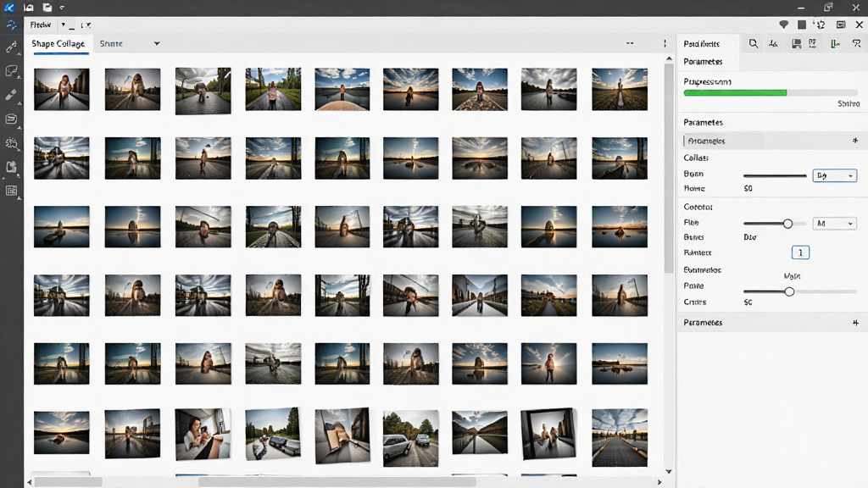Click the funnel filter icon in the right panel toolbar
The image size is (868, 488).
(856, 44)
